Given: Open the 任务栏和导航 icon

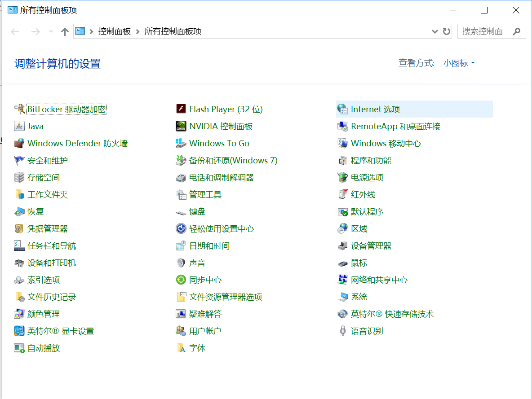Looking at the screenshot, I should [x=19, y=246].
